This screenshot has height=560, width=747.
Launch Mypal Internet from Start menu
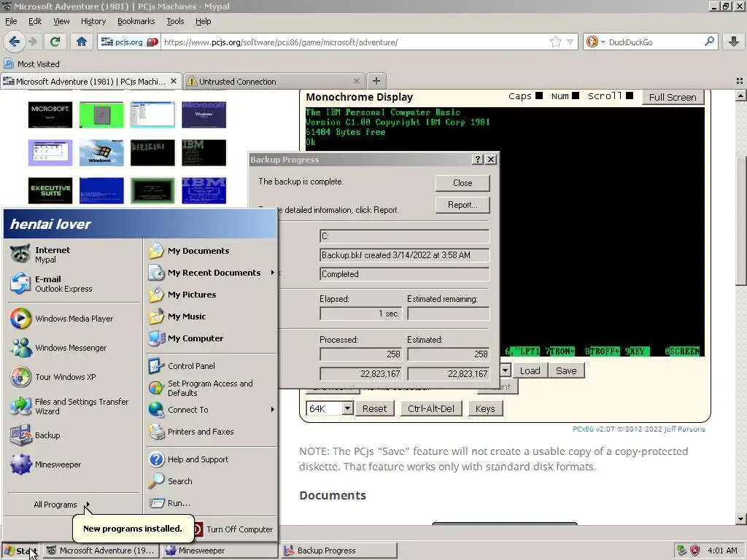(74, 254)
